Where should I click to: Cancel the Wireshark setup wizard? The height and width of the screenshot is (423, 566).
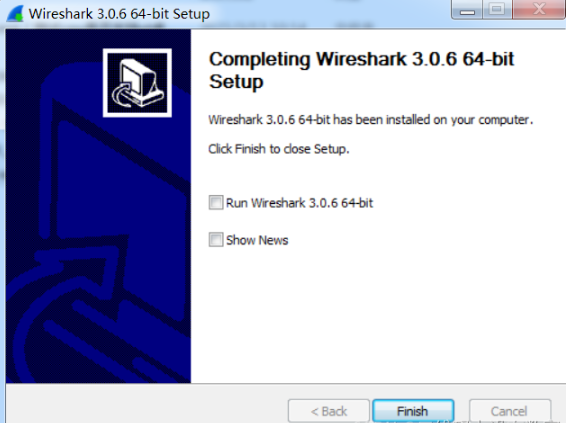click(x=510, y=411)
